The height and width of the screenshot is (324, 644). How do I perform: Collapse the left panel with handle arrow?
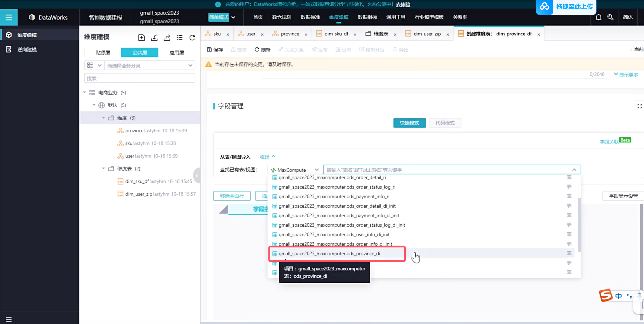coord(197,176)
